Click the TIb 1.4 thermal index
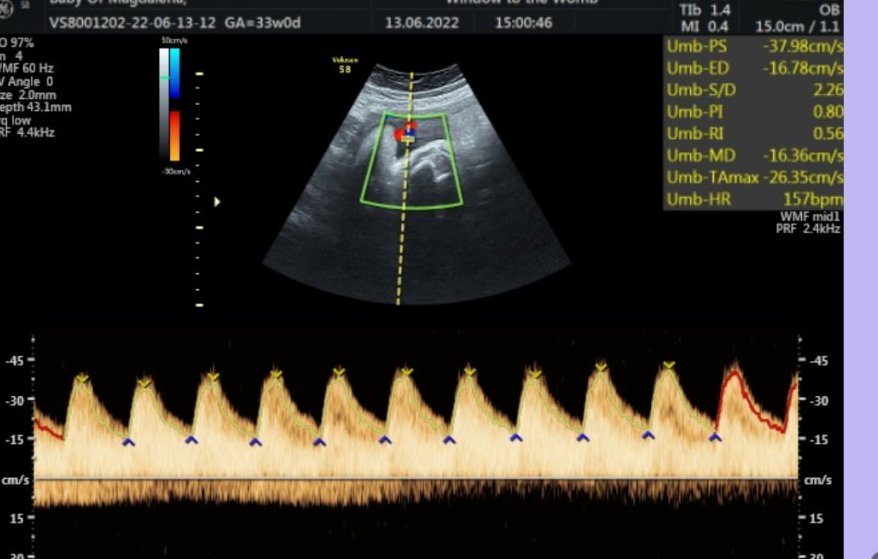The image size is (878, 559). pyautogui.click(x=704, y=10)
